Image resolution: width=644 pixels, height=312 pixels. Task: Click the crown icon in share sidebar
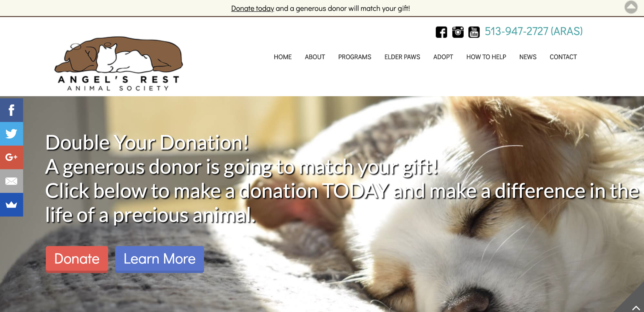(11, 205)
